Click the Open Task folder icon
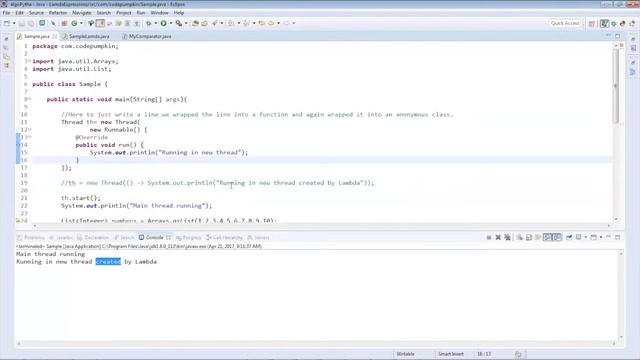This screenshot has height=360, width=640. click(204, 23)
